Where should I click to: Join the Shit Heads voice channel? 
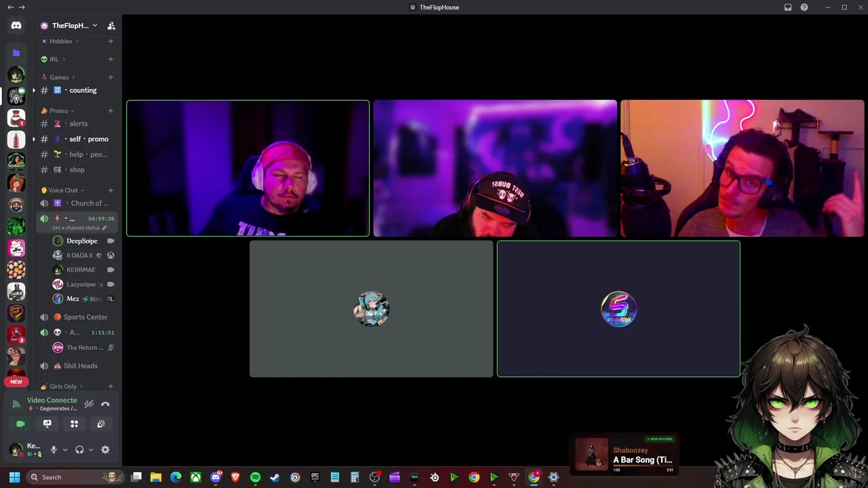coord(77,366)
